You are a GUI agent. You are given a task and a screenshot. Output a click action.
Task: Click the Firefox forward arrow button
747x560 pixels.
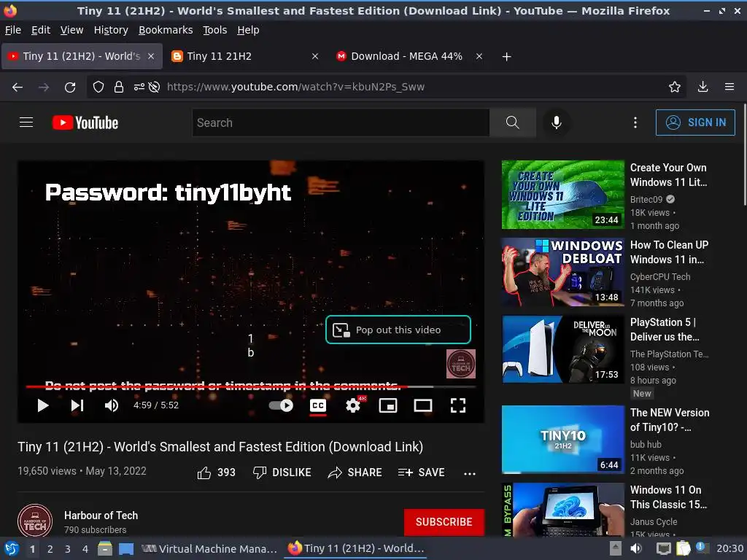[44, 87]
